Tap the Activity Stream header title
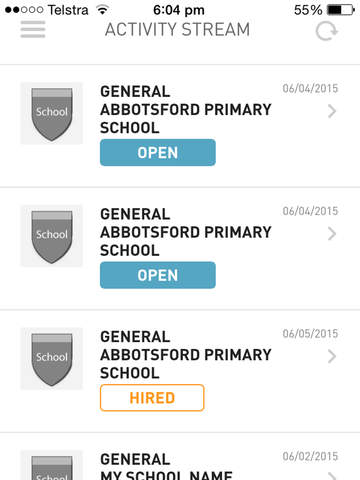360x480 pixels. coord(177,29)
